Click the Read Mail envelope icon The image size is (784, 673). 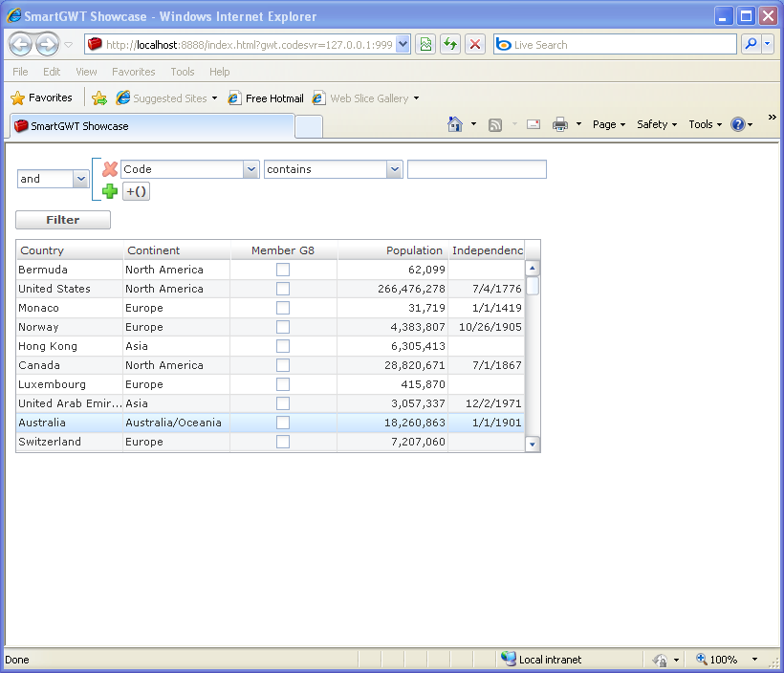[534, 124]
